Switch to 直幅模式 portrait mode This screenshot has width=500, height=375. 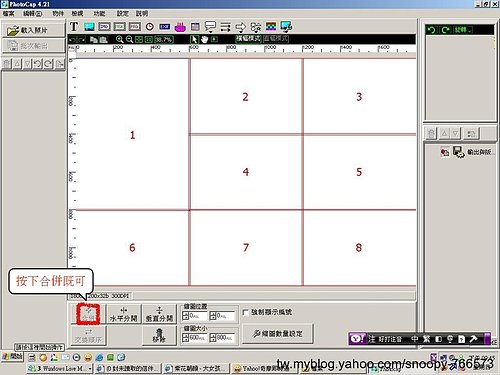[276, 39]
